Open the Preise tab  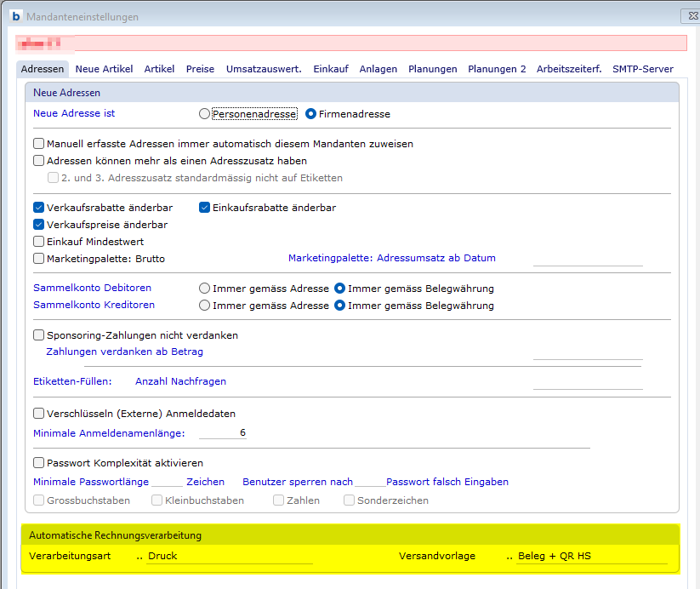[x=200, y=69]
